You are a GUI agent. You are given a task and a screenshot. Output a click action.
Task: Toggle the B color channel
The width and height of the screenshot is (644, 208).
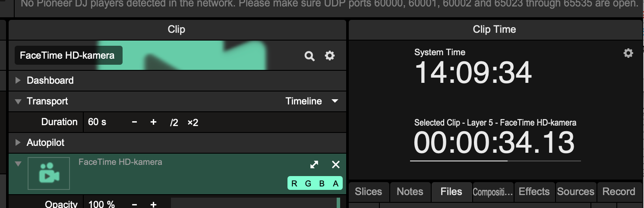pyautogui.click(x=322, y=183)
